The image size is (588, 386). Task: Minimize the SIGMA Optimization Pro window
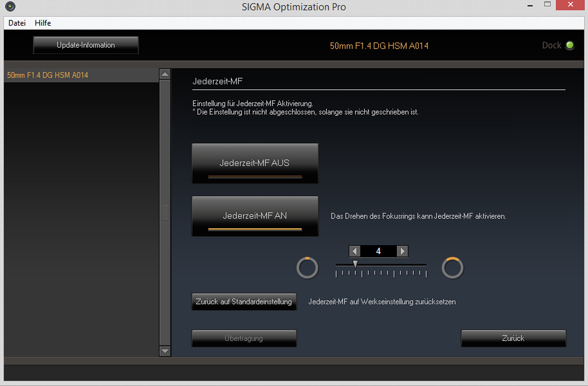530,5
